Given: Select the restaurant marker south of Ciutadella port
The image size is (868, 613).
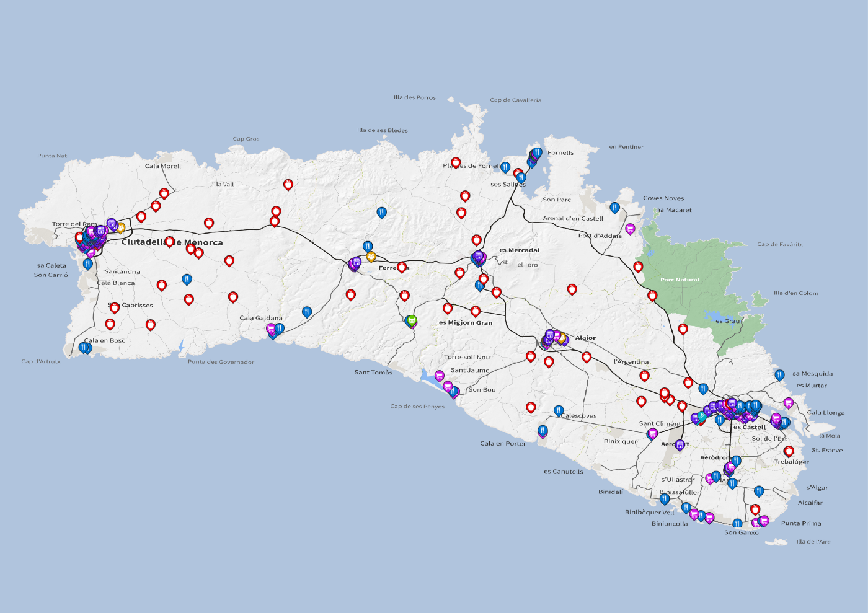Looking at the screenshot, I should pos(88,263).
